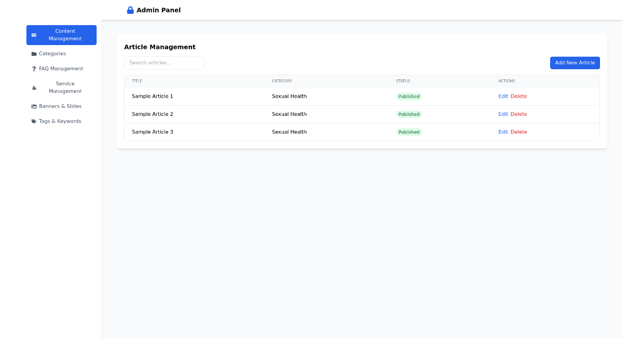Open the Service Management section
Screen dimensions: 644x338
click(x=65, y=87)
